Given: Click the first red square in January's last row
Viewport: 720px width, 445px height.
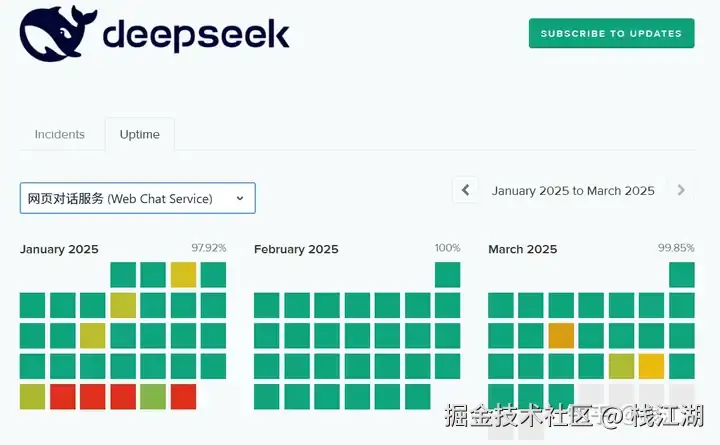Looking at the screenshot, I should point(63,397).
